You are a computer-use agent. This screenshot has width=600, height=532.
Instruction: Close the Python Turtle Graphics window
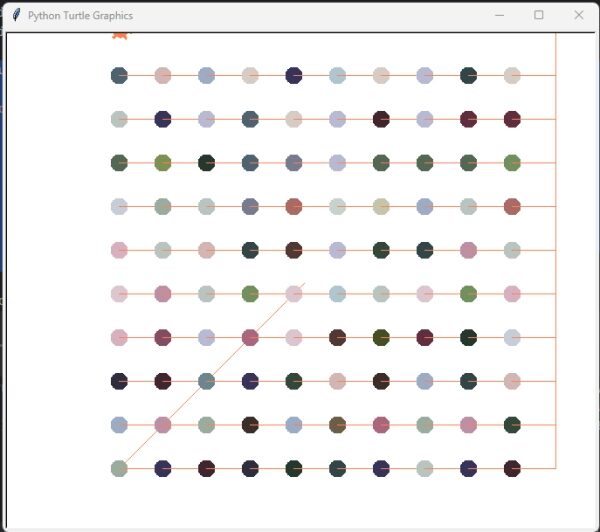[579, 15]
